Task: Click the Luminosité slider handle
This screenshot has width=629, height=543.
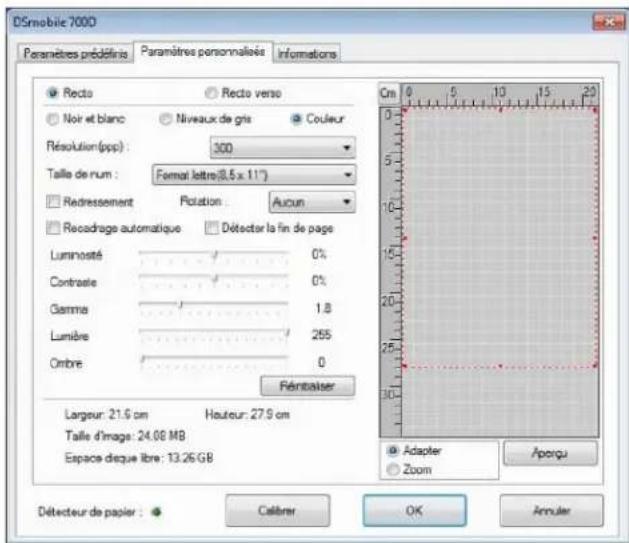Action: point(215,255)
